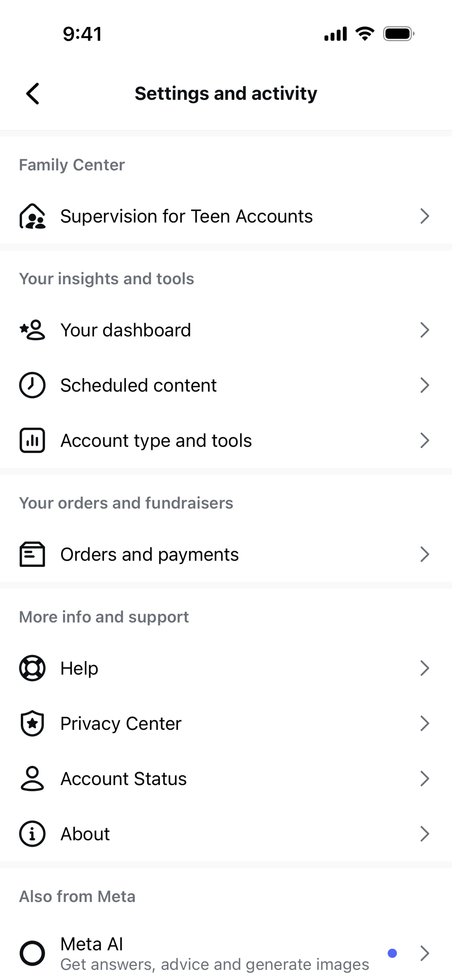Tap the Orders and payments box icon
The width and height of the screenshot is (452, 980).
(x=32, y=554)
